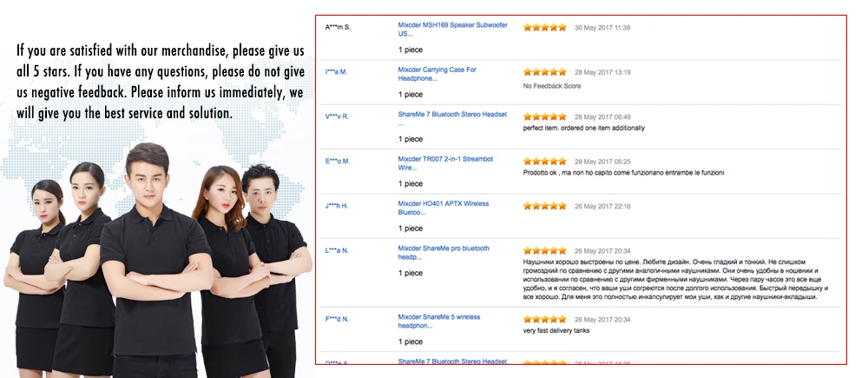The width and height of the screenshot is (868, 378).
Task: Click star rating dated 26 May 2017 22:16
Action: point(545,206)
